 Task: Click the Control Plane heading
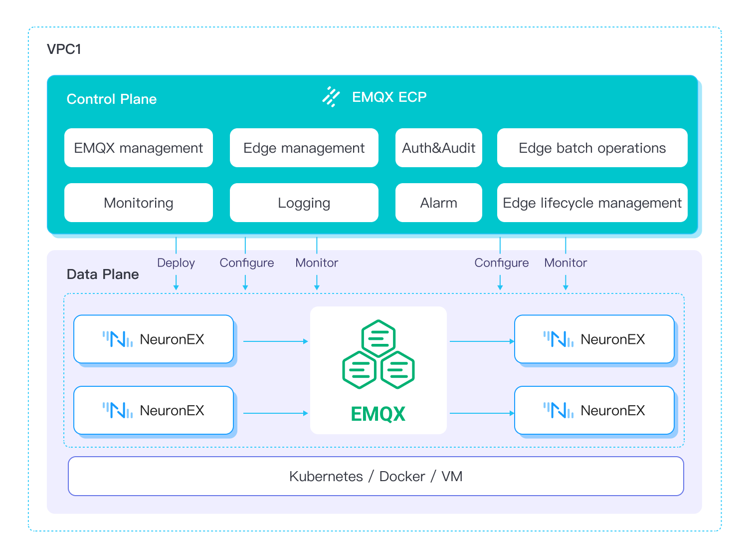112,99
